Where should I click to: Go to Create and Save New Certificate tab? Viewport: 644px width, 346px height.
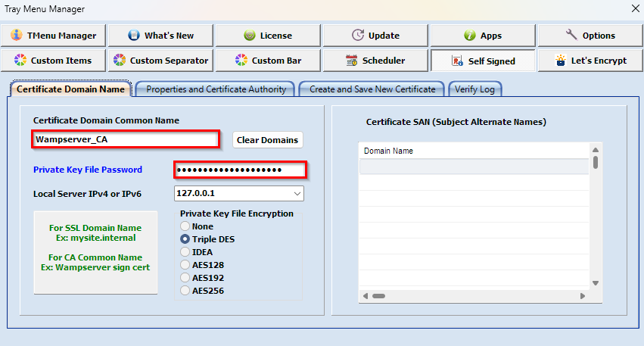(372, 89)
